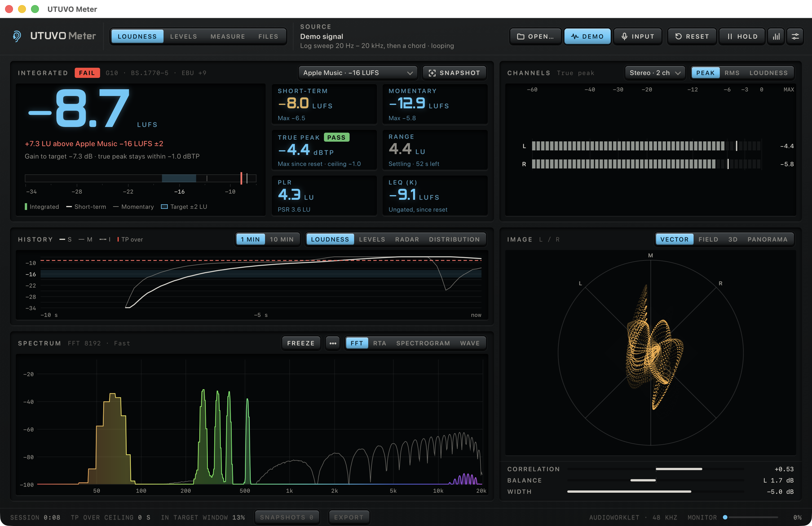Click the Target ±2 LU legend item
812x526 pixels.
[184, 207]
